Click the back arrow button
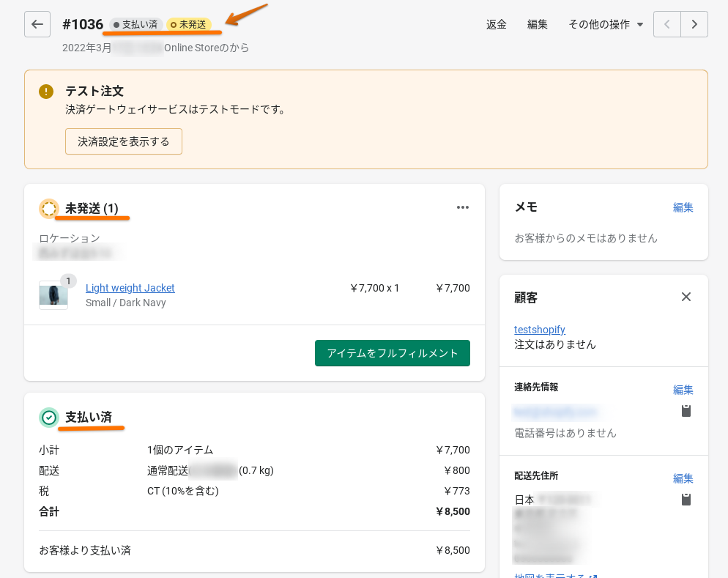Image resolution: width=728 pixels, height=578 pixels. click(37, 24)
